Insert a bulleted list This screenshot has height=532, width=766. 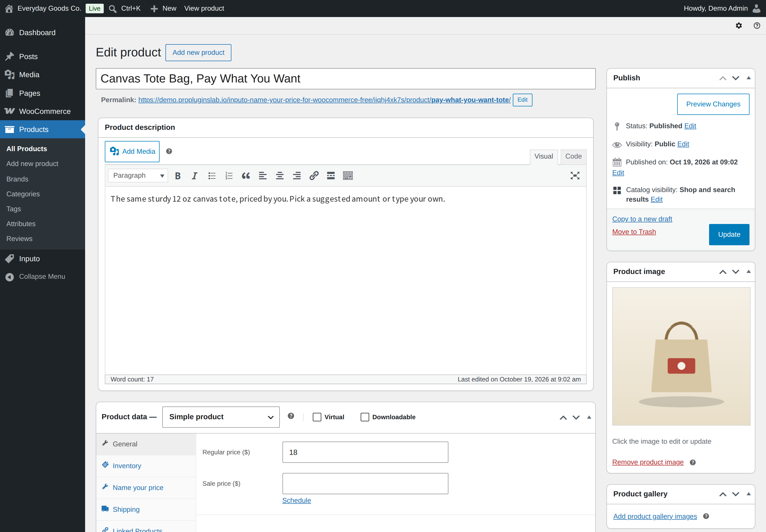[212, 176]
